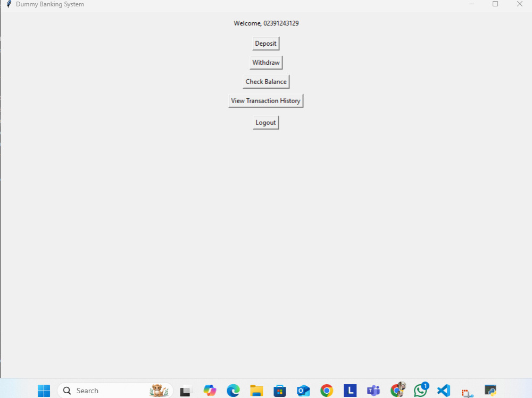This screenshot has height=398, width=532.
Task: Click the taskbar Search box
Action: (x=115, y=391)
